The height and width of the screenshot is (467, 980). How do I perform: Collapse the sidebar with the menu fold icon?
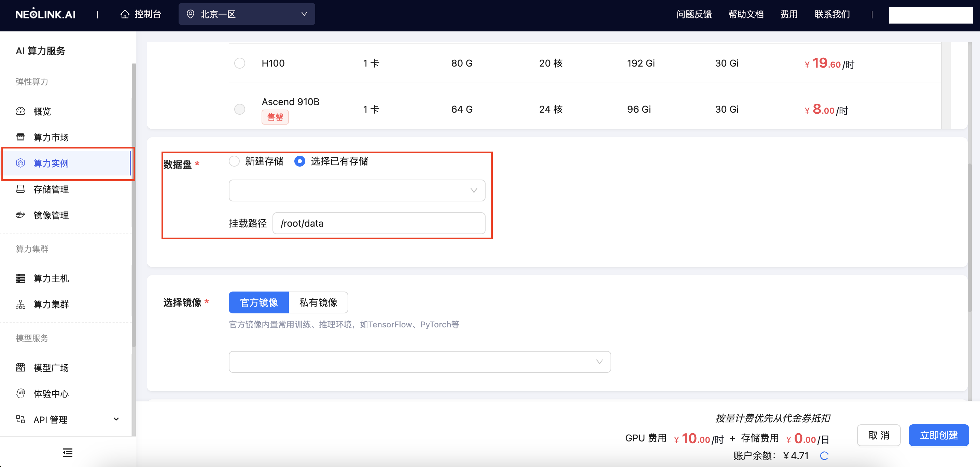pos(68,452)
